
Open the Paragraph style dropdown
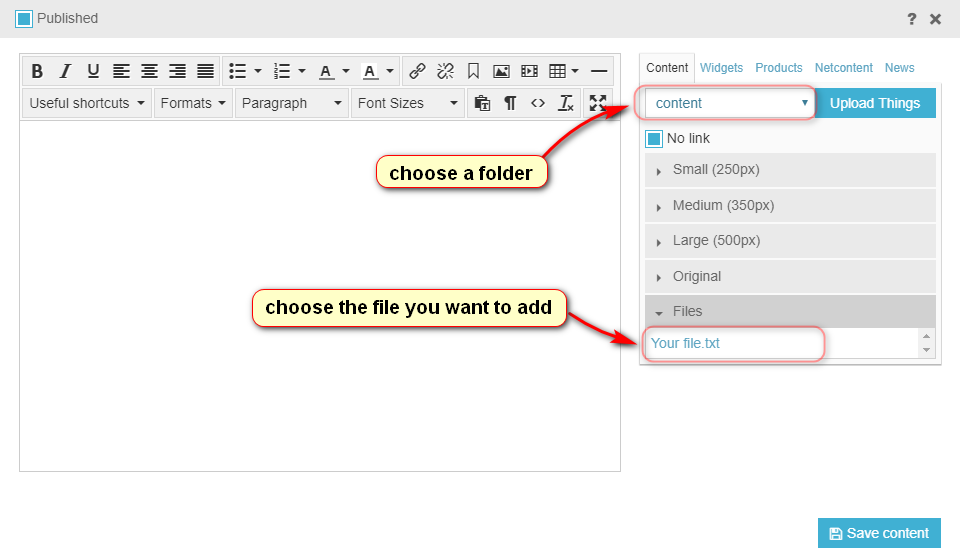tap(291, 103)
